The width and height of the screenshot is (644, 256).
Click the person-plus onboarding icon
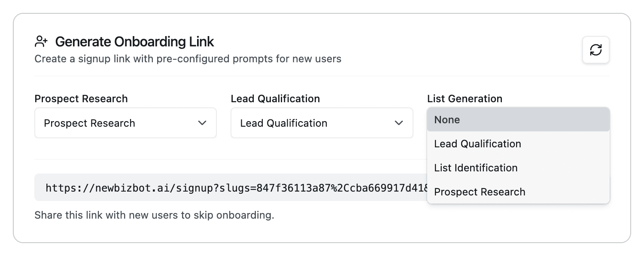click(x=41, y=41)
